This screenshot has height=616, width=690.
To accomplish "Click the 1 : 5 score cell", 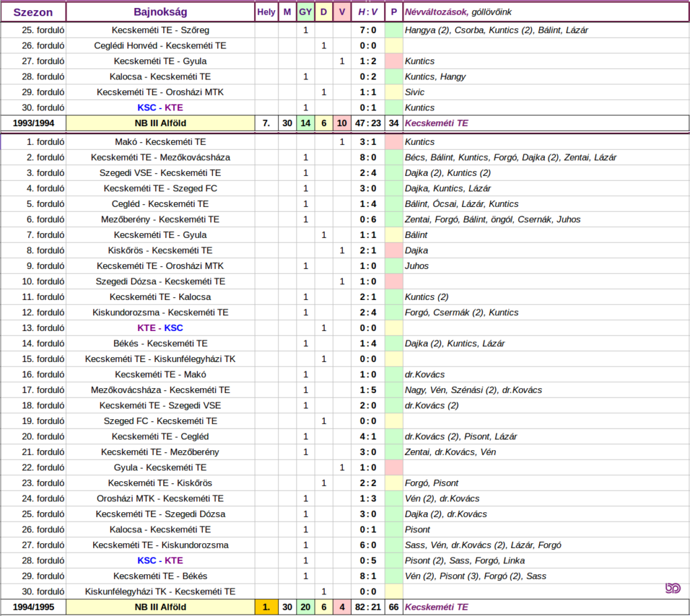I will point(368,390).
